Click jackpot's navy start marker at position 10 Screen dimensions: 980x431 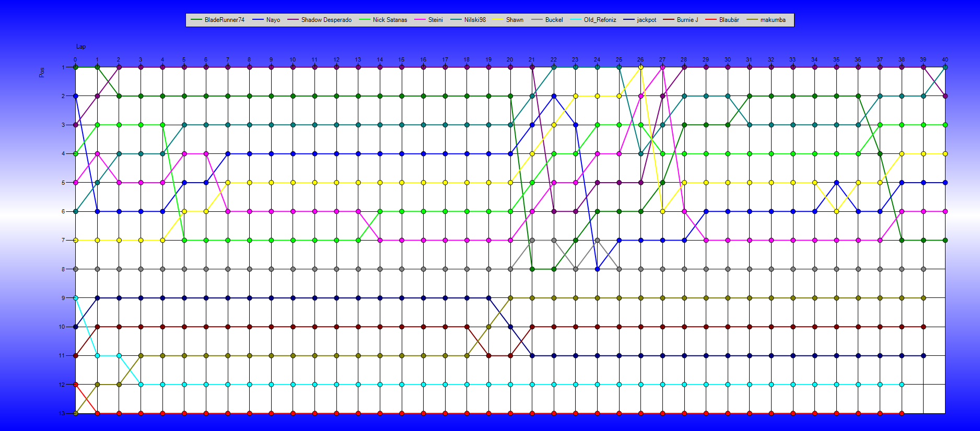pos(76,327)
